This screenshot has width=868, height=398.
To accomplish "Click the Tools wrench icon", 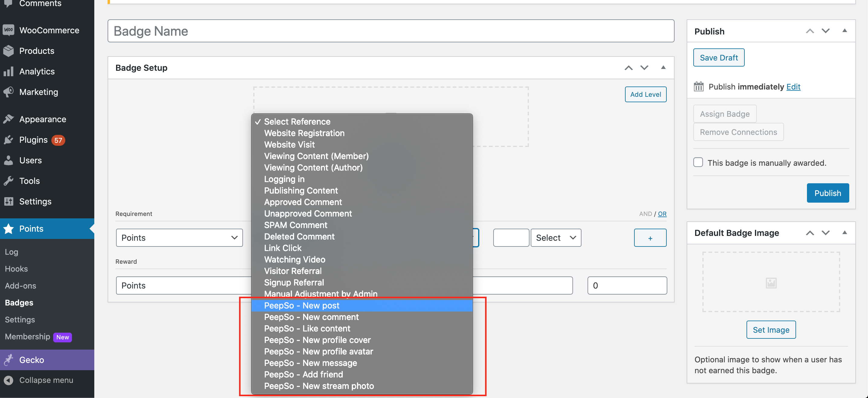I will (8, 181).
